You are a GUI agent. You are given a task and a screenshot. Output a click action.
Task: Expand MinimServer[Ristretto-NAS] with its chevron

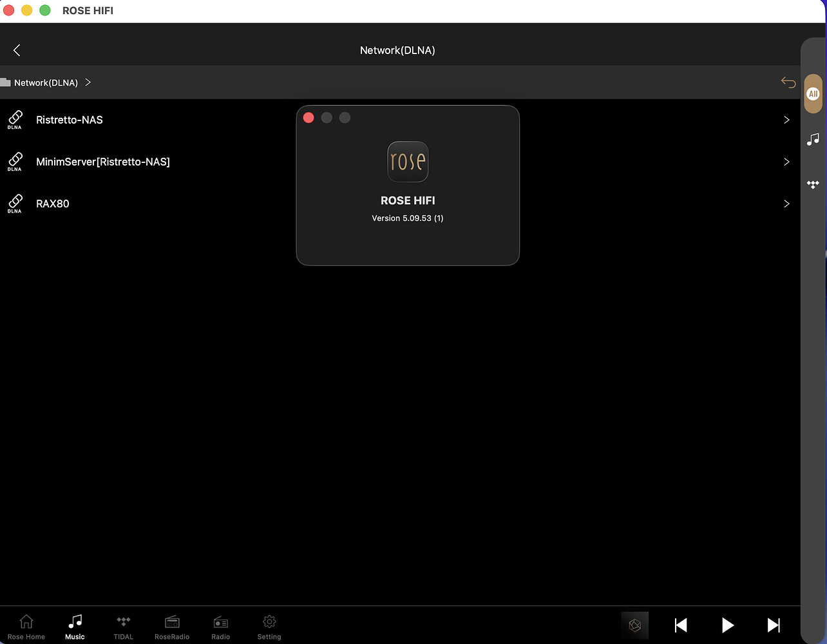coord(786,162)
